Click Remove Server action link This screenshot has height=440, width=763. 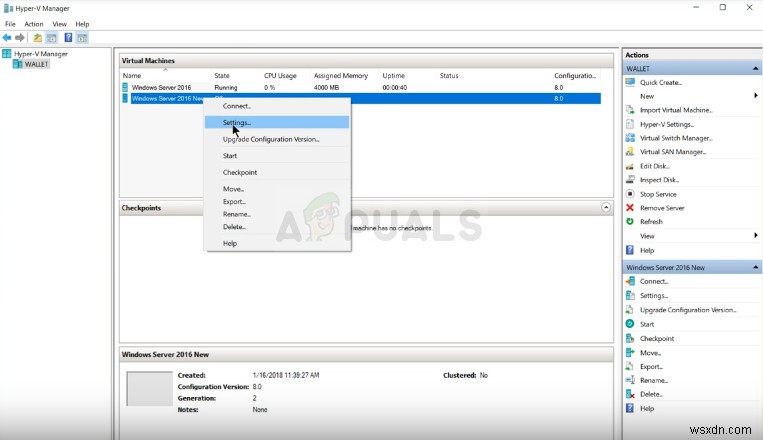(x=662, y=208)
